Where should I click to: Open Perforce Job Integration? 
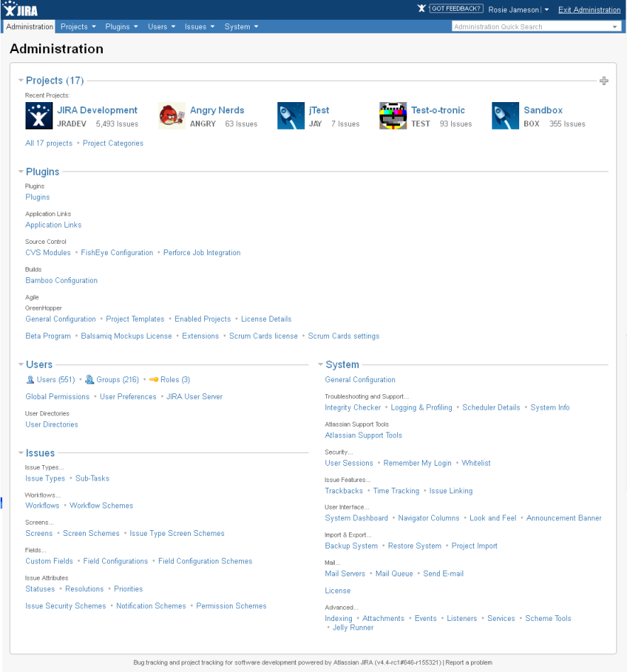pos(201,252)
